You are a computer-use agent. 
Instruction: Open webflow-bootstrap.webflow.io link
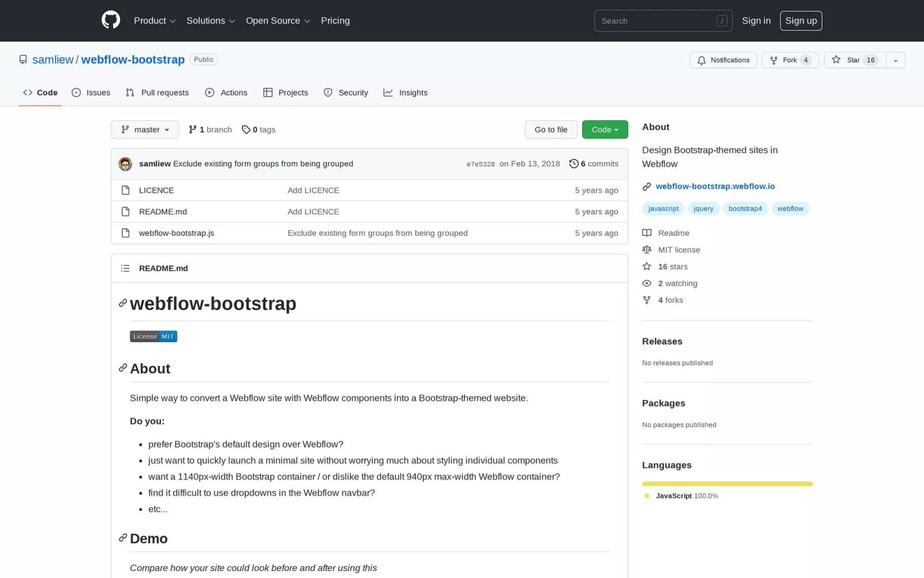click(x=715, y=186)
